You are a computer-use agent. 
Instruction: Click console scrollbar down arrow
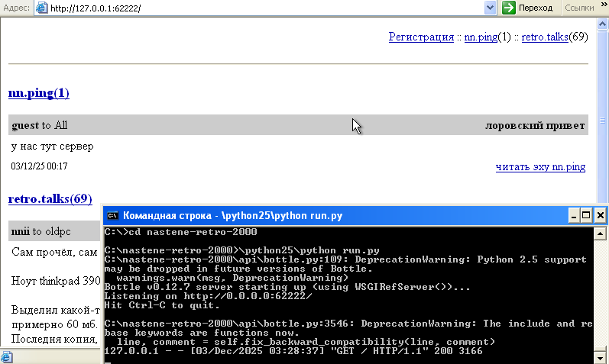click(x=601, y=359)
